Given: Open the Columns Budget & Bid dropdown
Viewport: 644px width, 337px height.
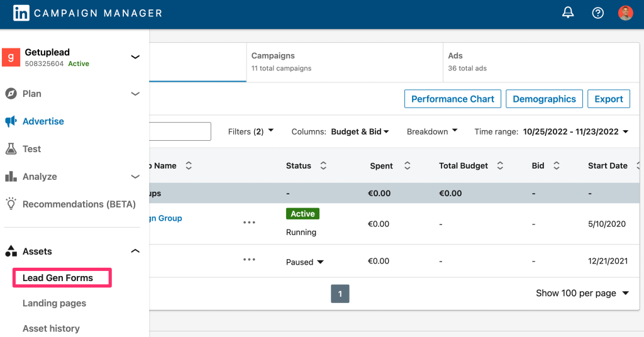Looking at the screenshot, I should point(340,131).
